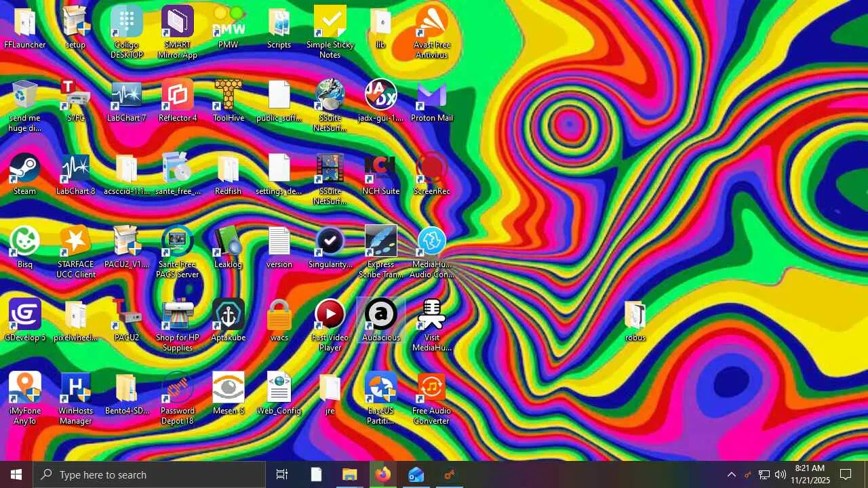Launch ScreenRec from the desktop

[x=432, y=175]
